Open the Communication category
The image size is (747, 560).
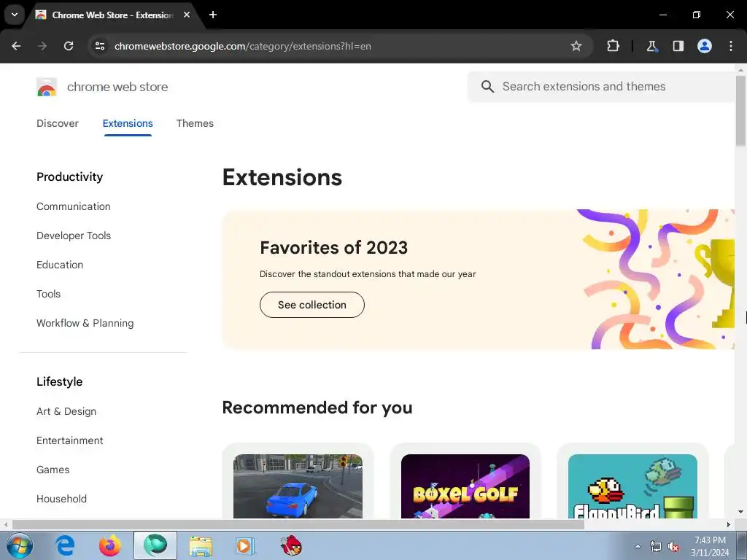74,206
